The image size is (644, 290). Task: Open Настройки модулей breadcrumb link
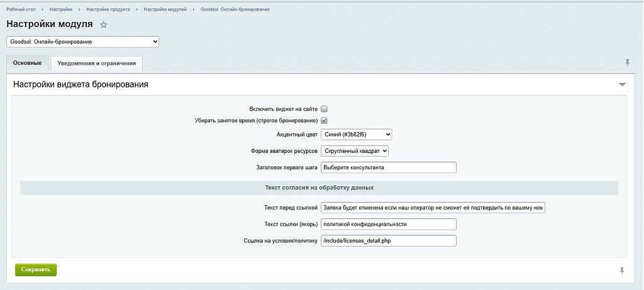[165, 9]
